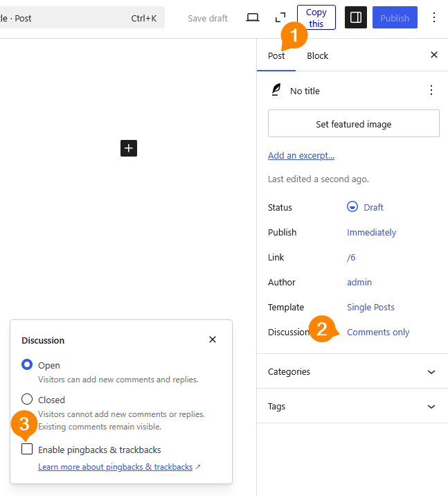Click the Draft status circle icon
The height and width of the screenshot is (496, 448).
[x=352, y=206]
